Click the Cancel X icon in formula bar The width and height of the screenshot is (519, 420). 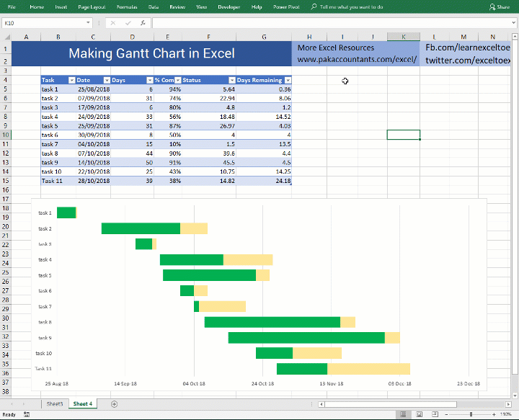click(x=113, y=23)
